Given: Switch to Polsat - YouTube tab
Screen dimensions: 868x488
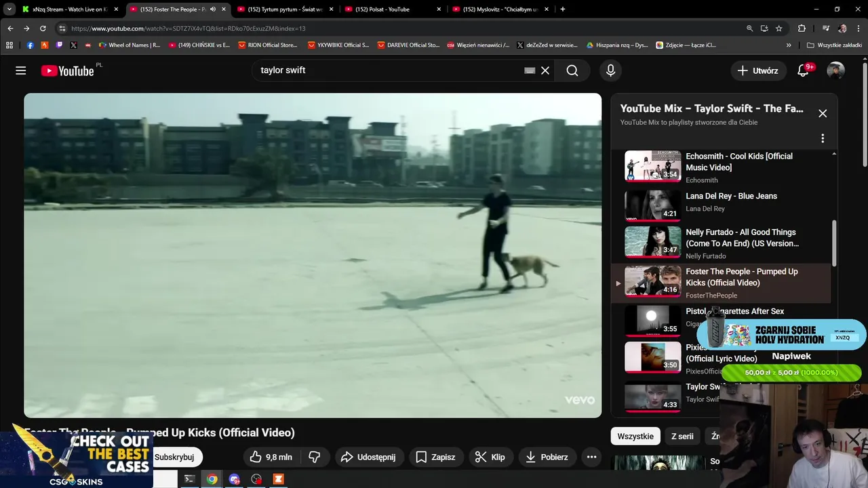Looking at the screenshot, I should pos(393,9).
